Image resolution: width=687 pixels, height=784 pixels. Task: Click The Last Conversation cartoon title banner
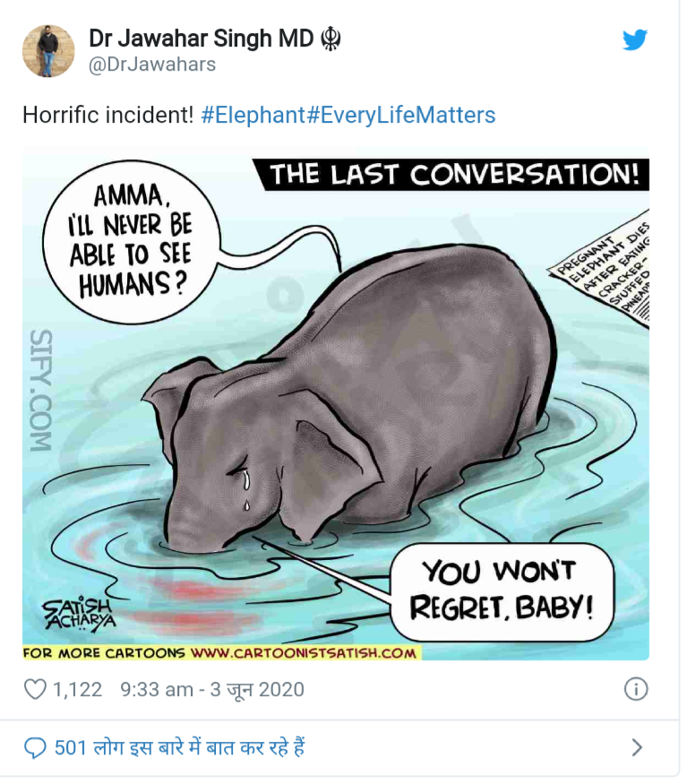coord(451,175)
